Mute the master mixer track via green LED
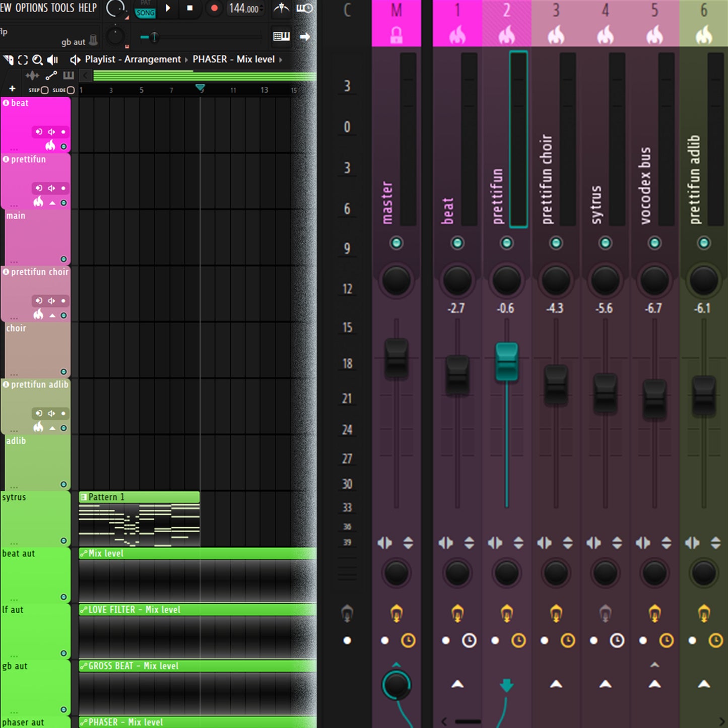The image size is (728, 728). coord(396,243)
